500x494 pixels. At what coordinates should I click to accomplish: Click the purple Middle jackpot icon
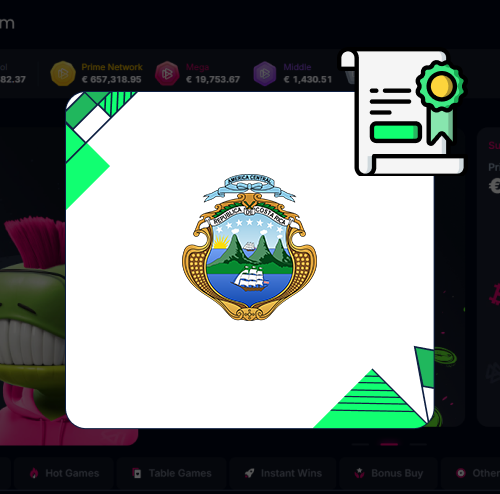coord(265,73)
